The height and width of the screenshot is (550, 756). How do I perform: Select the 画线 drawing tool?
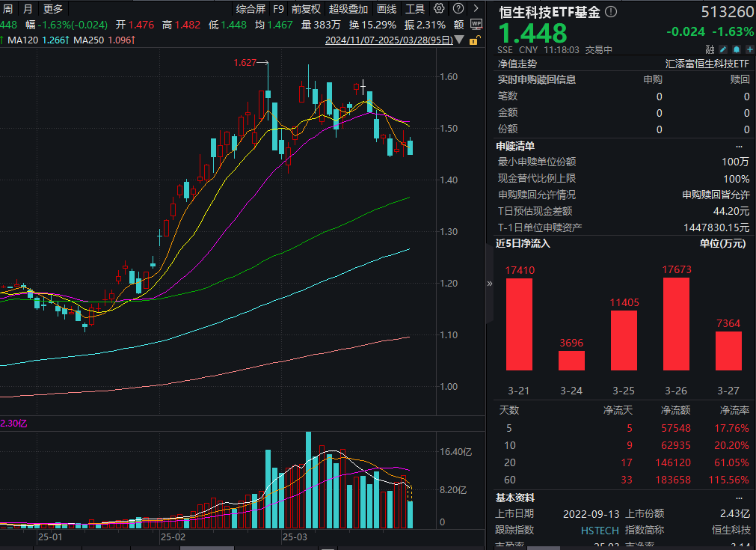387,9
